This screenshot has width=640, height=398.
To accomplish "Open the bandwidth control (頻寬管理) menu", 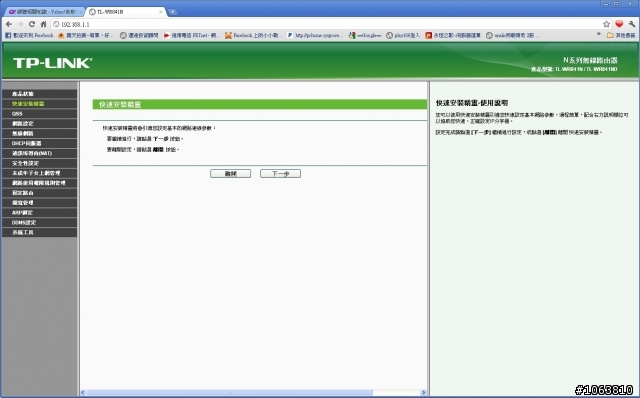I will point(40,202).
